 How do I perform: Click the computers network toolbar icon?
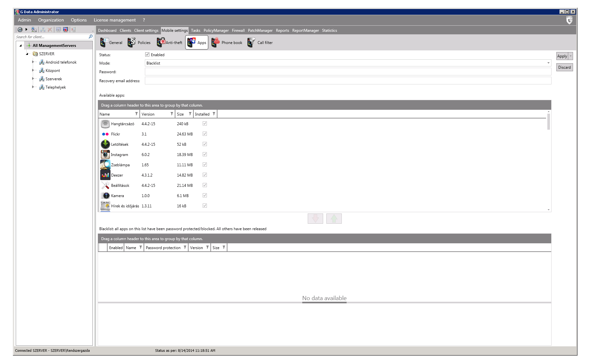click(34, 30)
